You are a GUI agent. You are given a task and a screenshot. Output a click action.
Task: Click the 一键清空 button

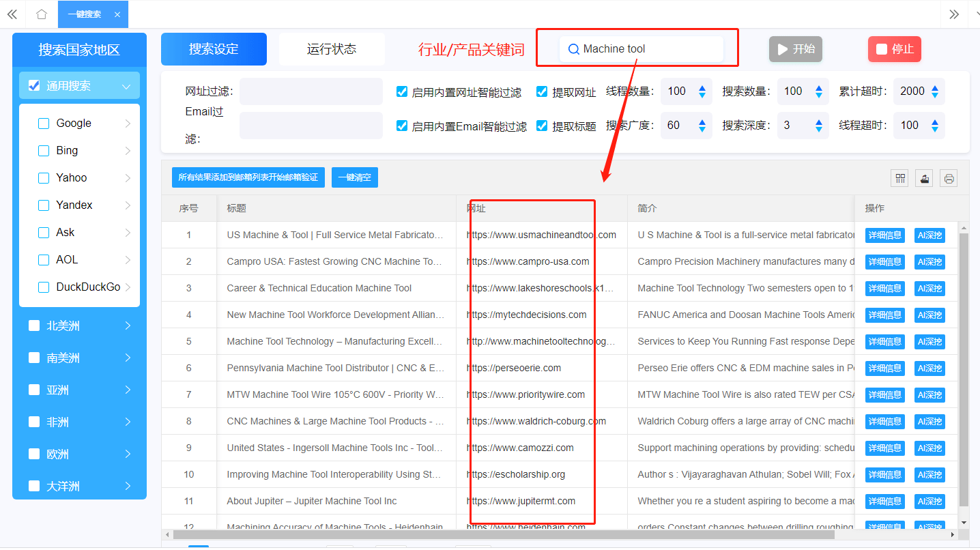tap(354, 177)
